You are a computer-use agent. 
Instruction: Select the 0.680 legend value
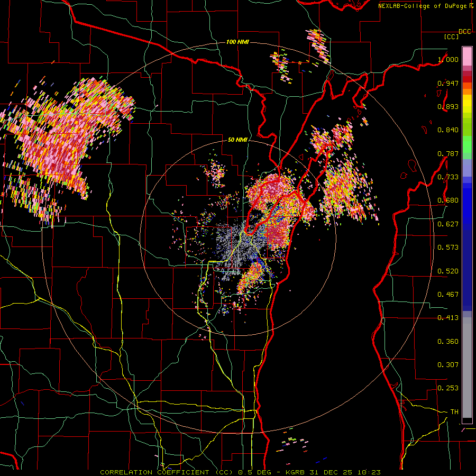[x=448, y=200]
